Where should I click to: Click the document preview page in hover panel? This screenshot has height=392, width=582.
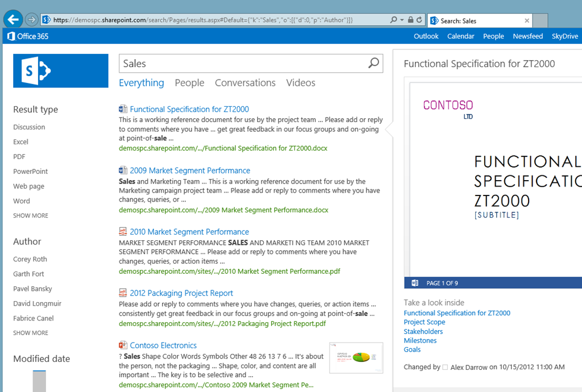[x=496, y=179]
